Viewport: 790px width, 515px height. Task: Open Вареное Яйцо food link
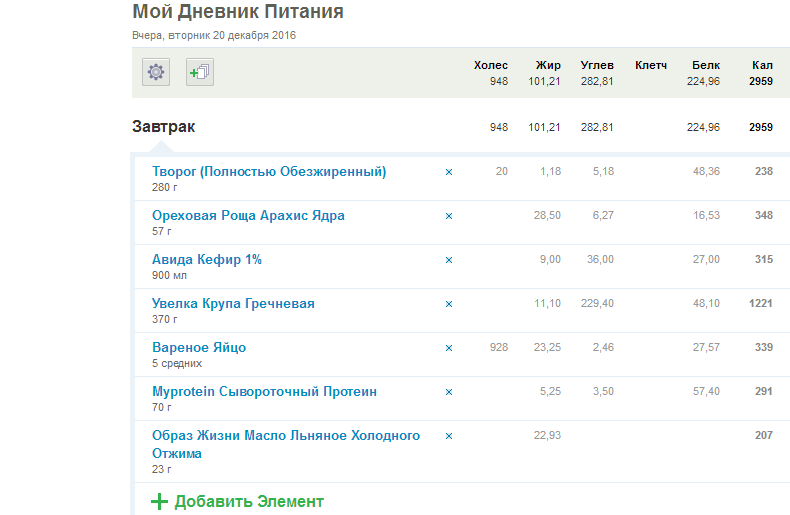(199, 348)
